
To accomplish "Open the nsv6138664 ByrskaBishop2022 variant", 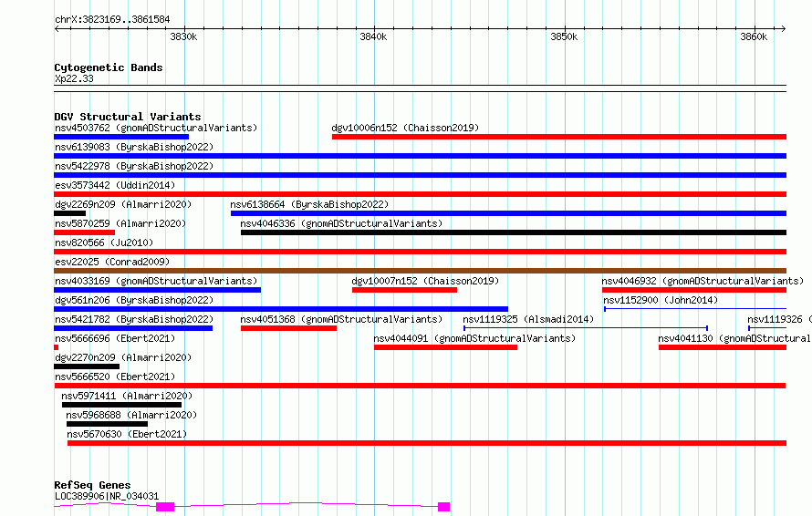I will coord(309,204).
